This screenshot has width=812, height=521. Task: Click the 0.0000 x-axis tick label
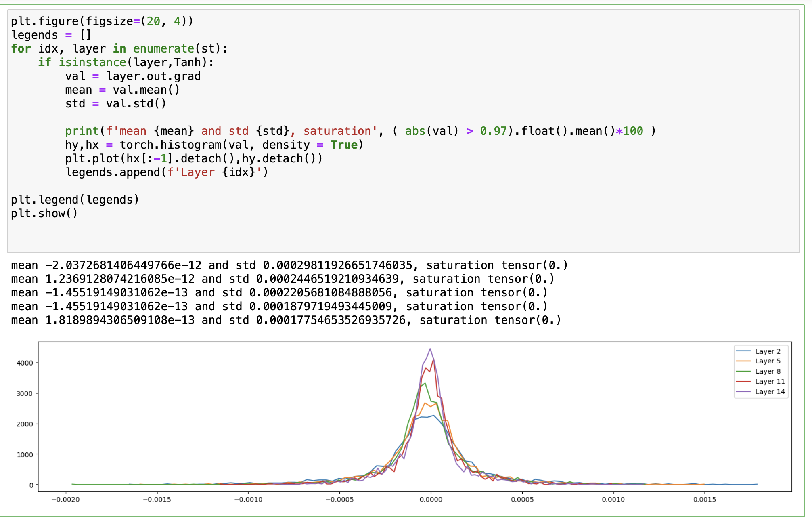[x=431, y=500]
